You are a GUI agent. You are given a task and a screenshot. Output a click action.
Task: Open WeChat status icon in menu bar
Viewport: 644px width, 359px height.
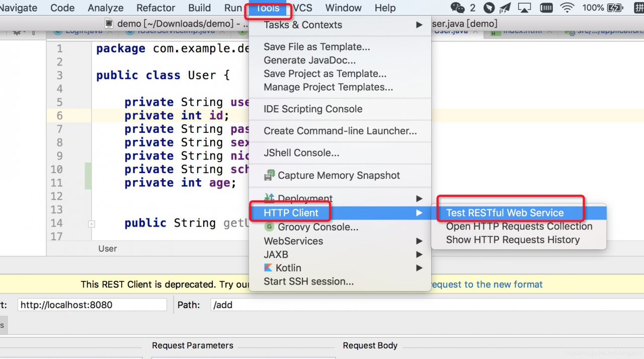457,8
